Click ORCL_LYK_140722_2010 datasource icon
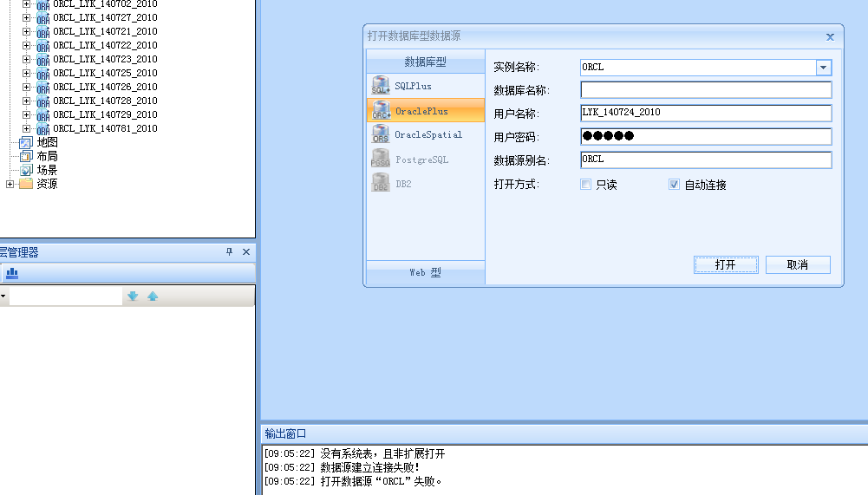This screenshot has height=495, width=868. [x=43, y=46]
